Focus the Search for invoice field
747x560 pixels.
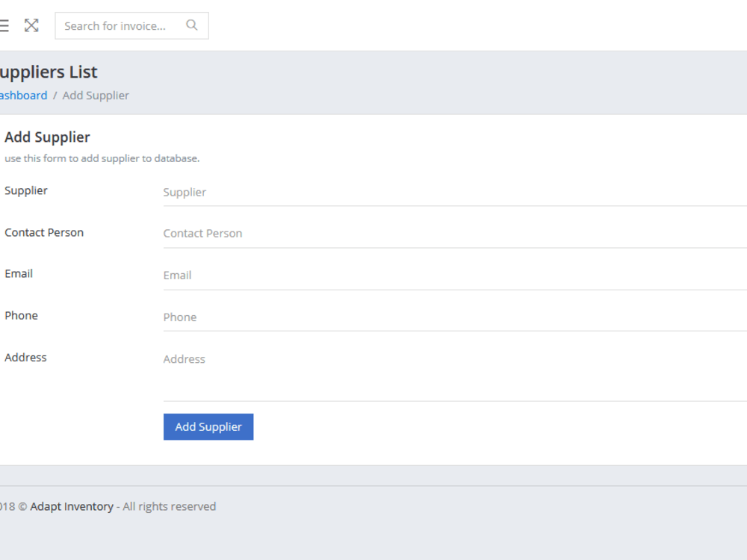point(131,25)
